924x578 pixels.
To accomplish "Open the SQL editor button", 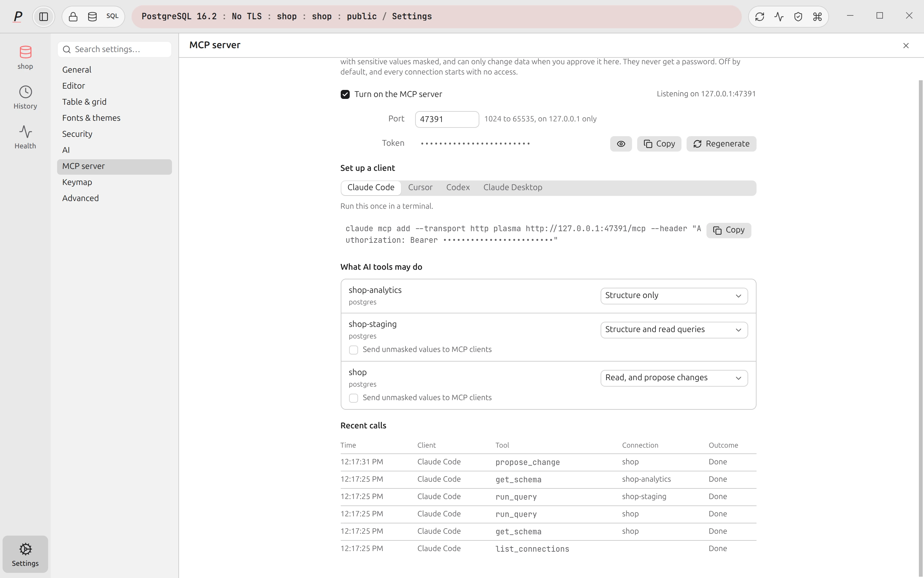I will (112, 16).
